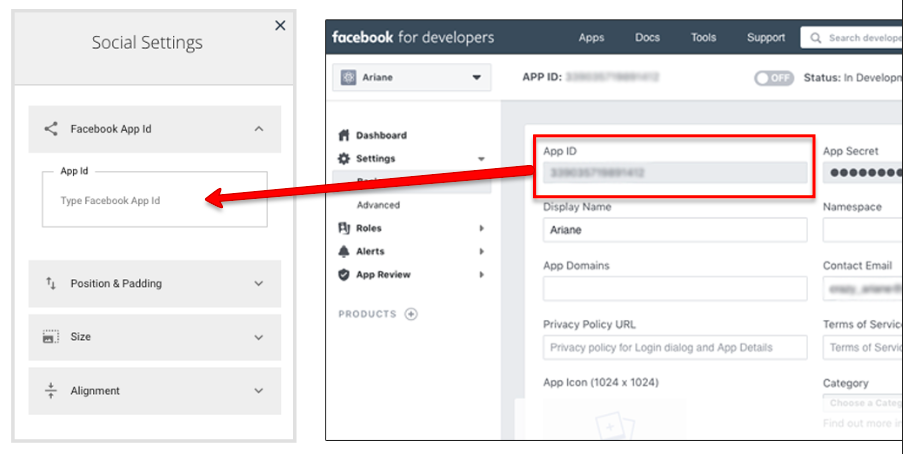This screenshot has height=454, width=903.
Task: Click the Size section image icon
Action: click(51, 336)
